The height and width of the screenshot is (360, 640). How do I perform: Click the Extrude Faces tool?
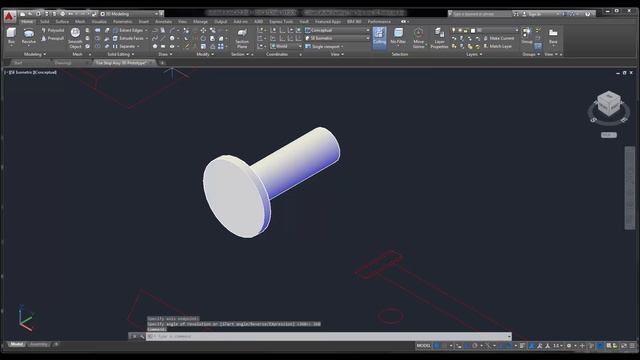point(128,38)
